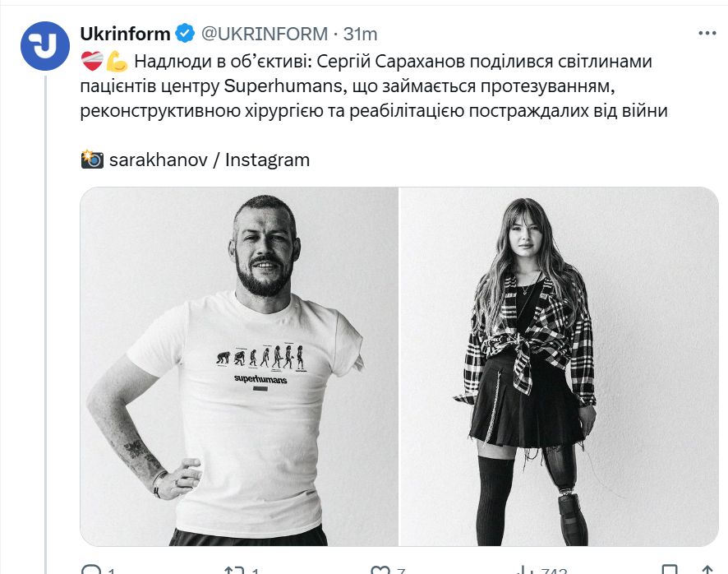Open the Ukrinform profile avatar
Image resolution: width=728 pixels, height=574 pixels.
click(45, 45)
